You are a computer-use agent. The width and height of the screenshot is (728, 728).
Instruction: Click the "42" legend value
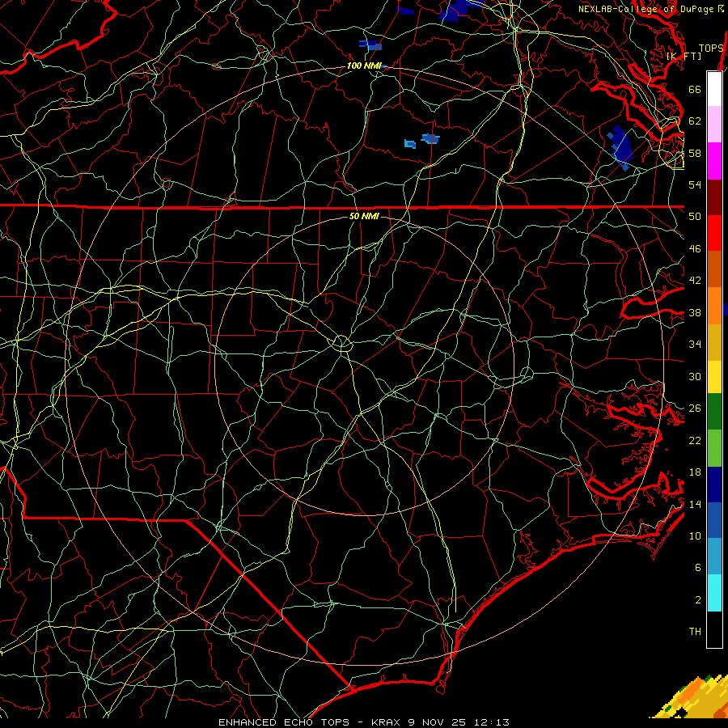point(695,281)
